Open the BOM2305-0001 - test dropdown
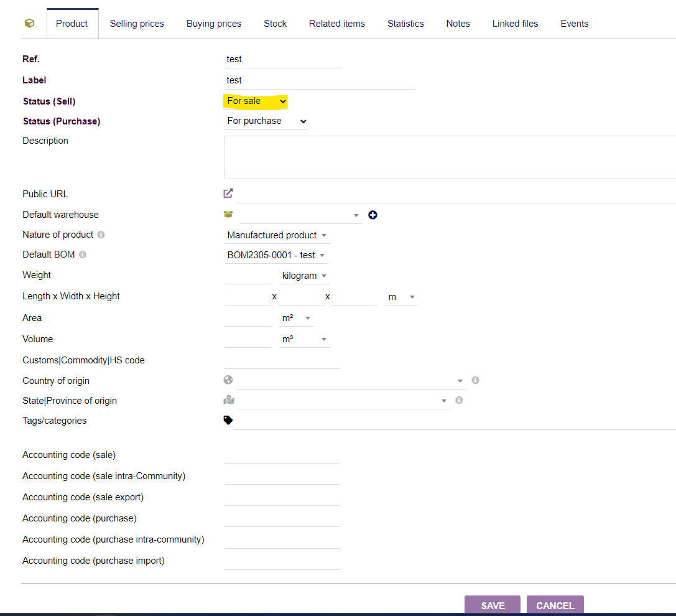The width and height of the screenshot is (676, 616). (x=276, y=255)
